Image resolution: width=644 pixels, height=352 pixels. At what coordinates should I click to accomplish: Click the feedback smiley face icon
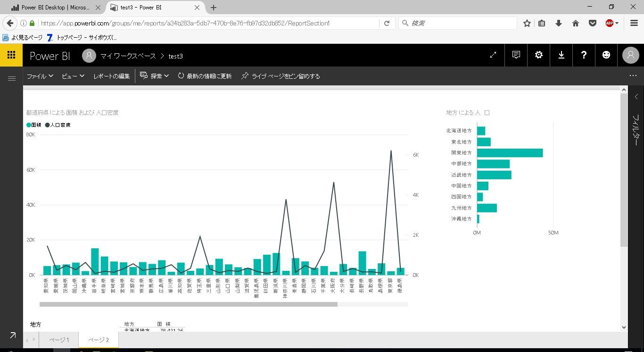pyautogui.click(x=606, y=55)
